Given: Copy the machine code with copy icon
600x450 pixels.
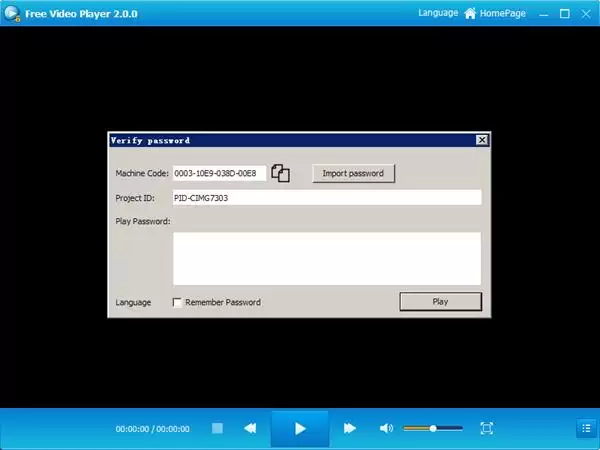Looking at the screenshot, I should [280, 173].
